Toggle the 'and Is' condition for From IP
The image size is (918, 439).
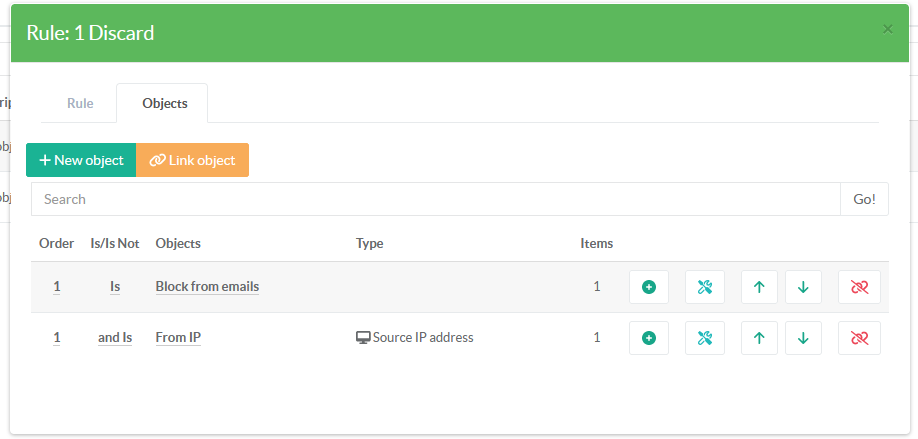115,338
